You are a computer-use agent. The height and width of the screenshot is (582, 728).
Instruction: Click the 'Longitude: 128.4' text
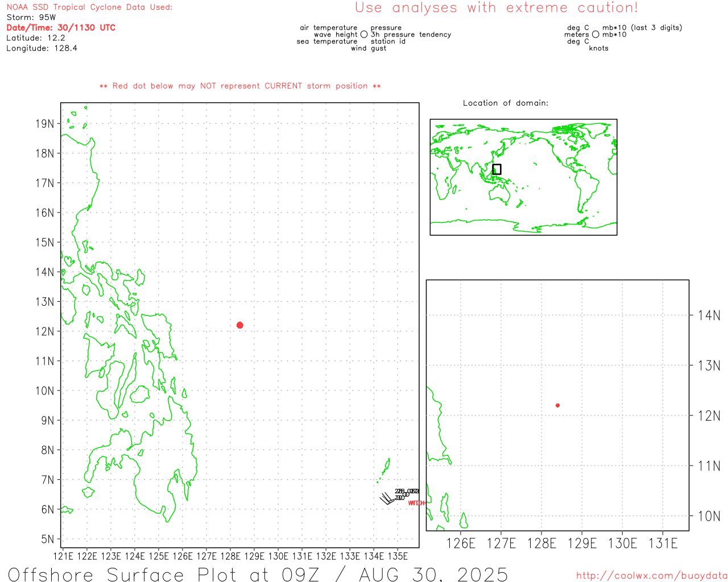(42, 48)
